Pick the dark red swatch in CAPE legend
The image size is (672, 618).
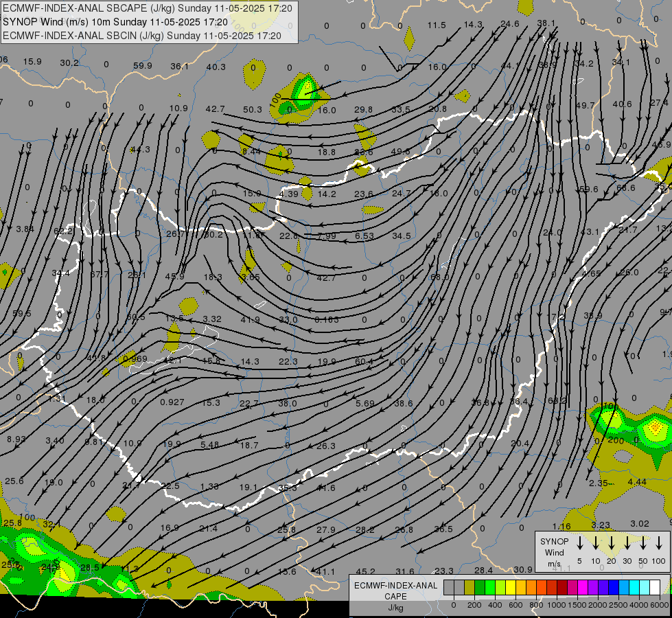pyautogui.click(x=562, y=588)
